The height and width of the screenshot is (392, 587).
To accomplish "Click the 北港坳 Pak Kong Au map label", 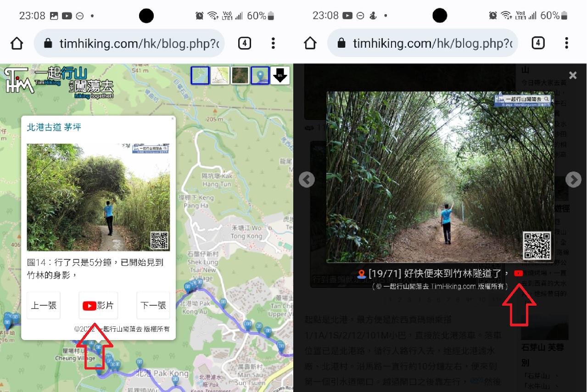I will [195, 308].
